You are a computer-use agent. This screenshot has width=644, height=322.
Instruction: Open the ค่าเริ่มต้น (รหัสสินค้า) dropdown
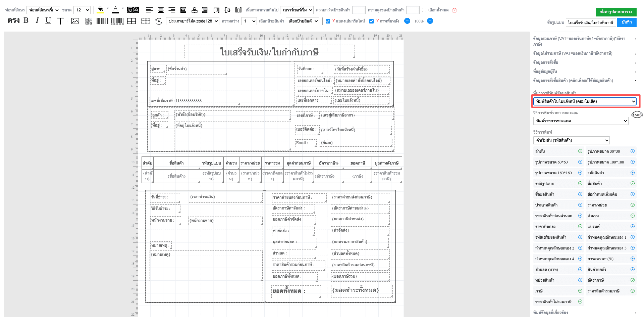point(571,140)
